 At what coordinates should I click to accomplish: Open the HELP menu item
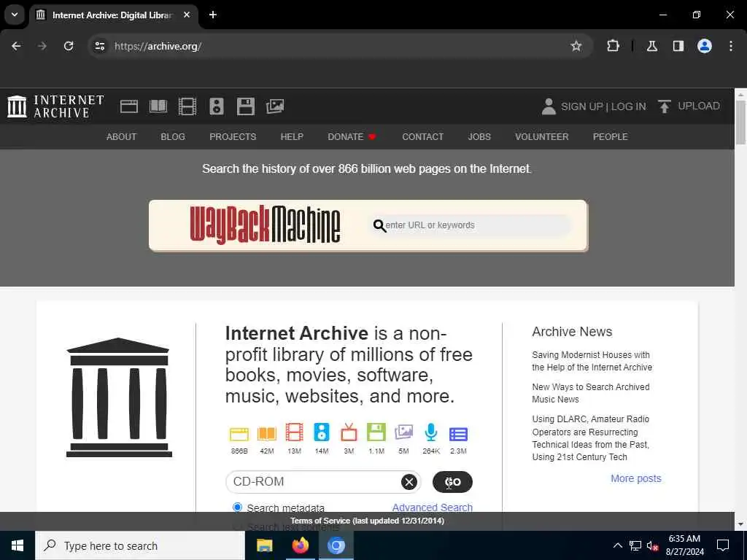click(292, 136)
